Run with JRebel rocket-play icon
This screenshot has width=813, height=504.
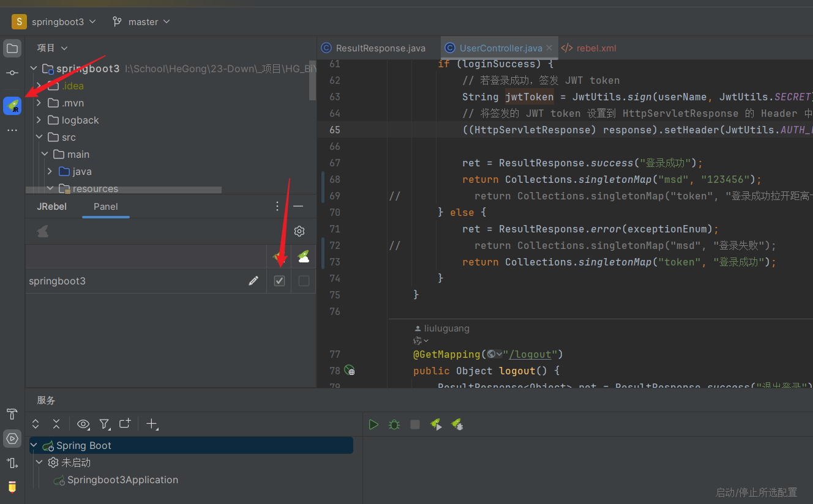click(436, 424)
